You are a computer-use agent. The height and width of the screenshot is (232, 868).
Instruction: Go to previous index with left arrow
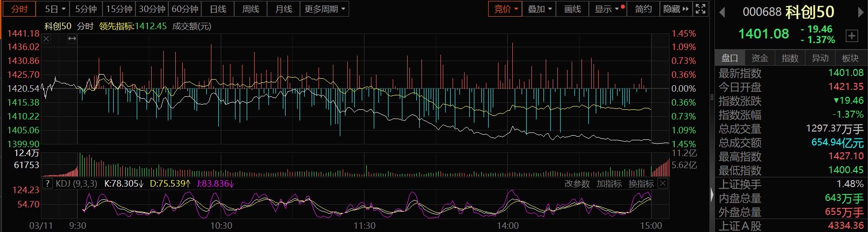click(x=722, y=13)
